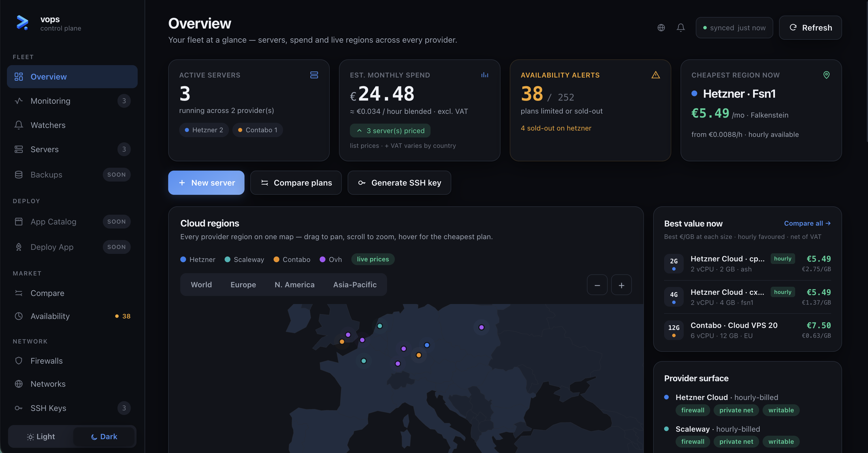Click the Availability clock icon
868x453 pixels.
click(19, 316)
